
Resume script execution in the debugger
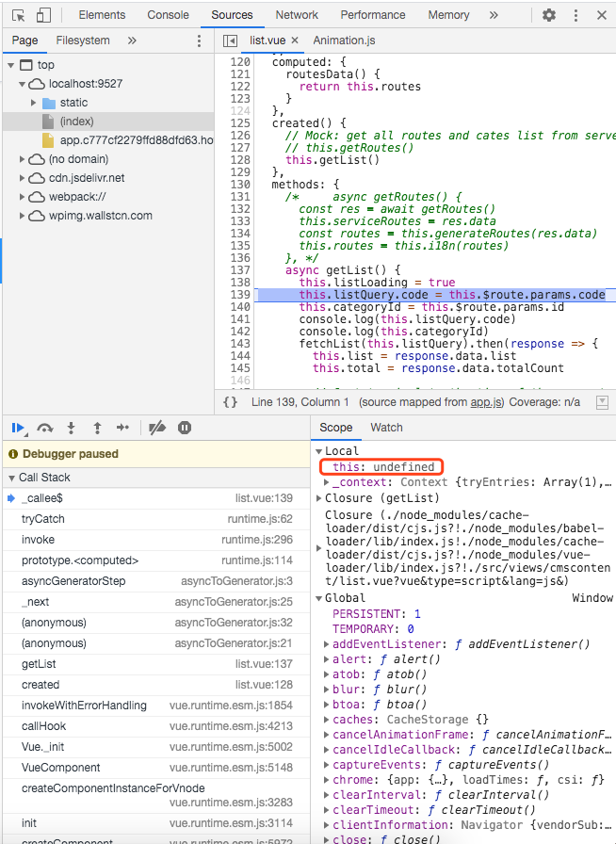(x=18, y=428)
